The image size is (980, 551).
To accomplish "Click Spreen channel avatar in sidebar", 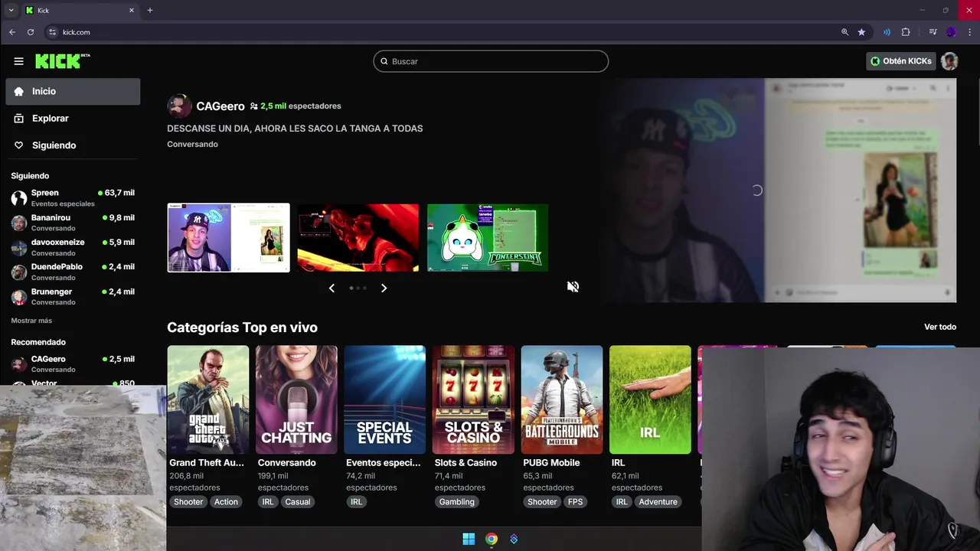I will 19,198.
